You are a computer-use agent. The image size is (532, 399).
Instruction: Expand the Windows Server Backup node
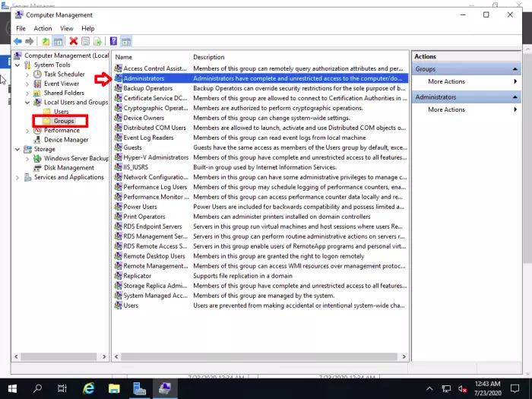(27, 158)
